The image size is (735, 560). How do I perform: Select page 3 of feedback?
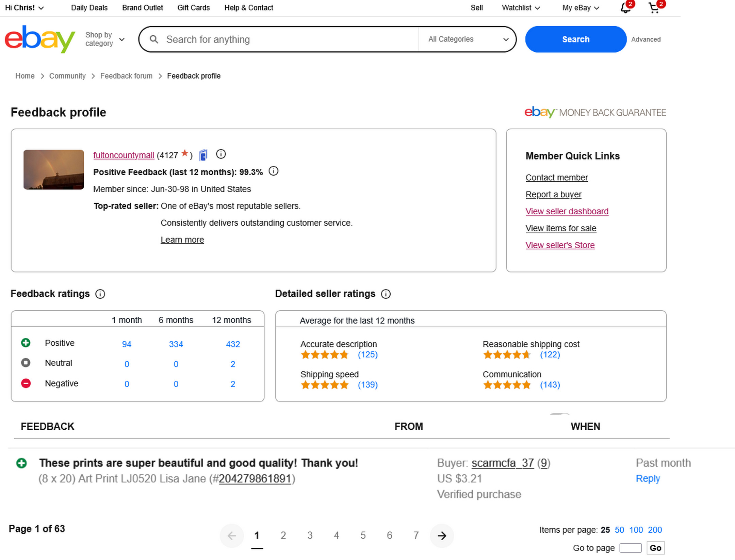click(310, 536)
